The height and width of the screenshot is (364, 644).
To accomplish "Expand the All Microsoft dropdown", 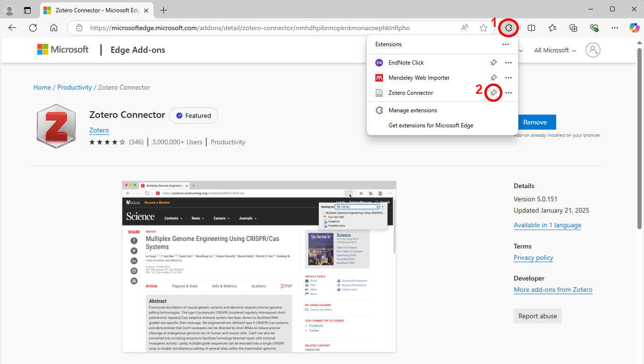I will click(x=555, y=50).
